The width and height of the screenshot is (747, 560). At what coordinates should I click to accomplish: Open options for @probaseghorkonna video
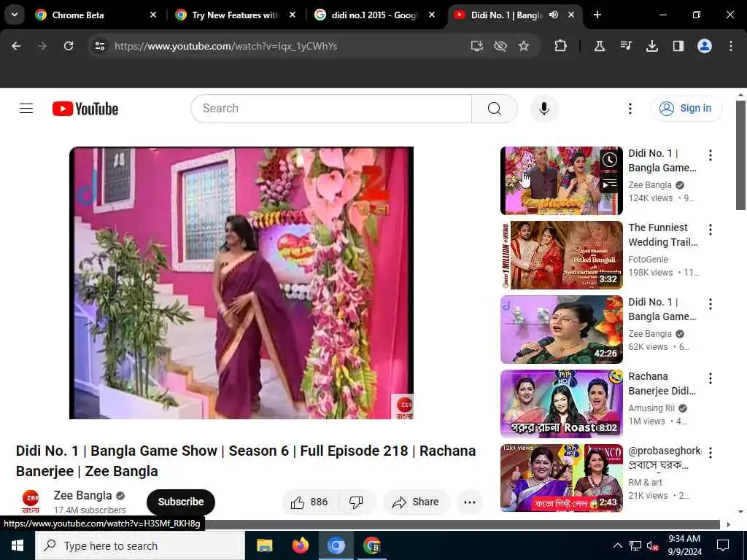pyautogui.click(x=711, y=452)
